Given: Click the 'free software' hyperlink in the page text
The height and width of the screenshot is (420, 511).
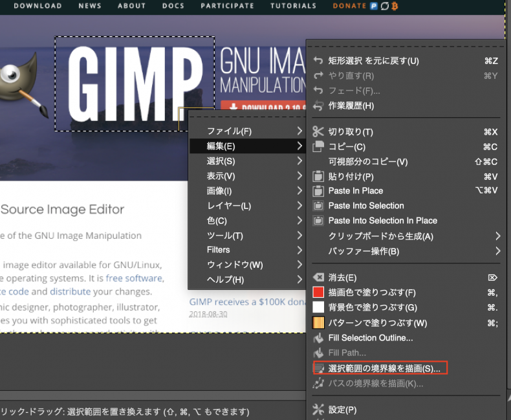Looking at the screenshot, I should coord(134,278).
